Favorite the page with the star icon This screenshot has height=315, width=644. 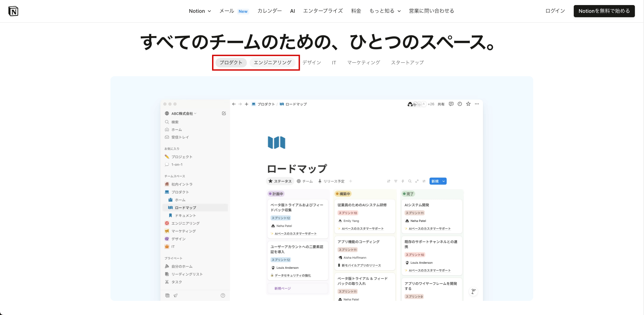coord(468,104)
